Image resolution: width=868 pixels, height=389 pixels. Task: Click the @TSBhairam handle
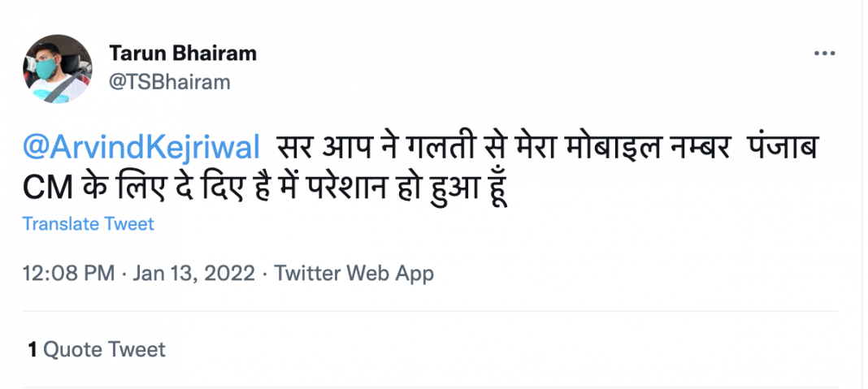click(x=170, y=81)
